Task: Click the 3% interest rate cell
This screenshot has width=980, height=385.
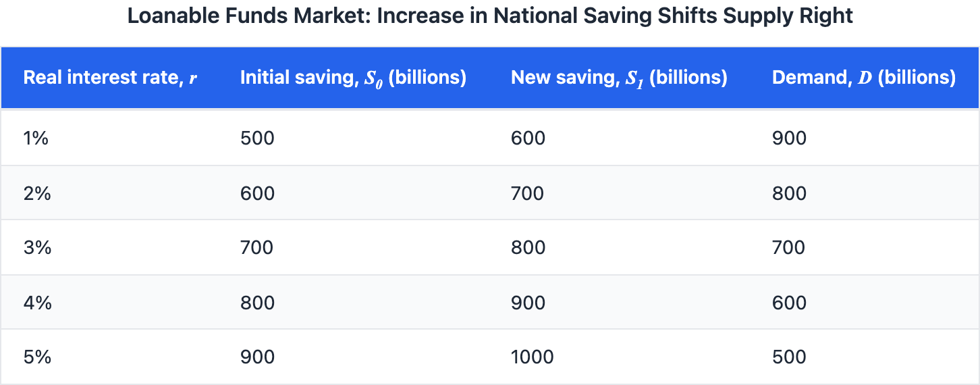Action: [x=38, y=248]
